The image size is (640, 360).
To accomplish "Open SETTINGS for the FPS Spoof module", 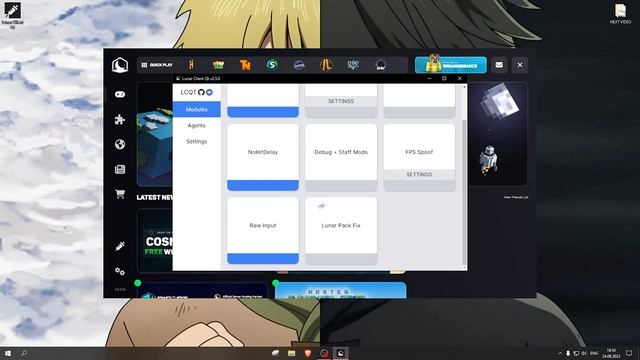I will tap(419, 174).
